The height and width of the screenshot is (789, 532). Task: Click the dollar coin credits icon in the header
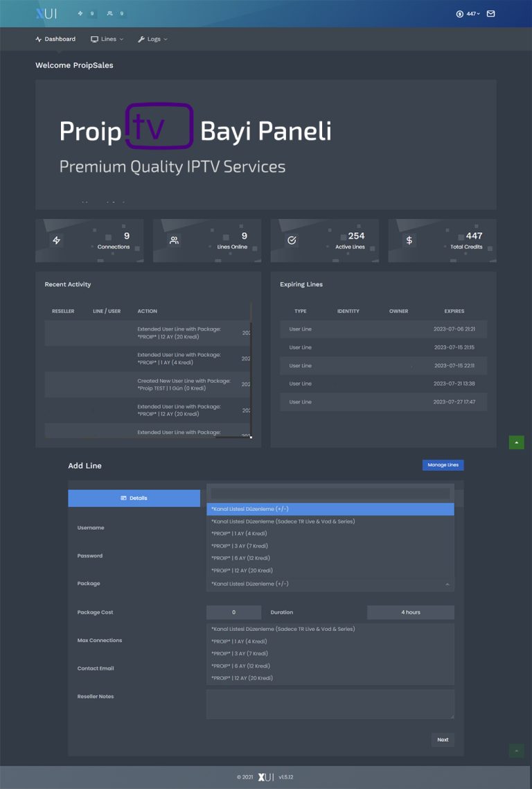459,14
